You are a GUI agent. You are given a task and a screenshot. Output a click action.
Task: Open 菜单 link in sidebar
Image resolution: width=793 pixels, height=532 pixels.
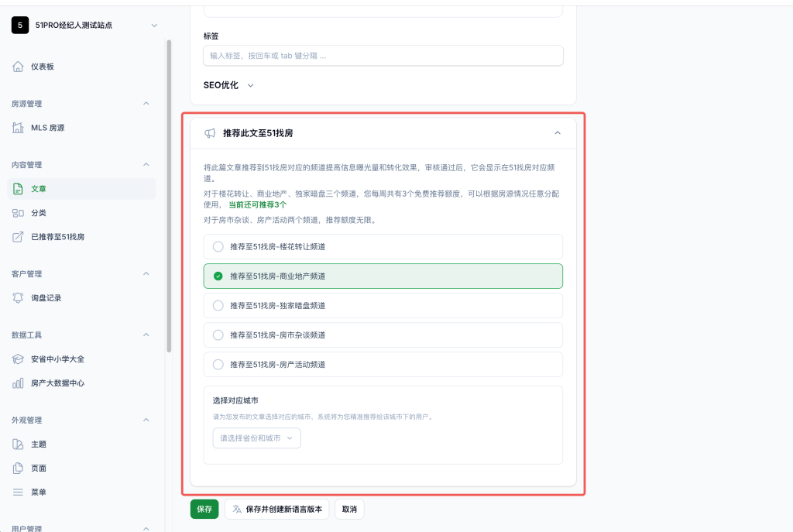pyautogui.click(x=81, y=492)
